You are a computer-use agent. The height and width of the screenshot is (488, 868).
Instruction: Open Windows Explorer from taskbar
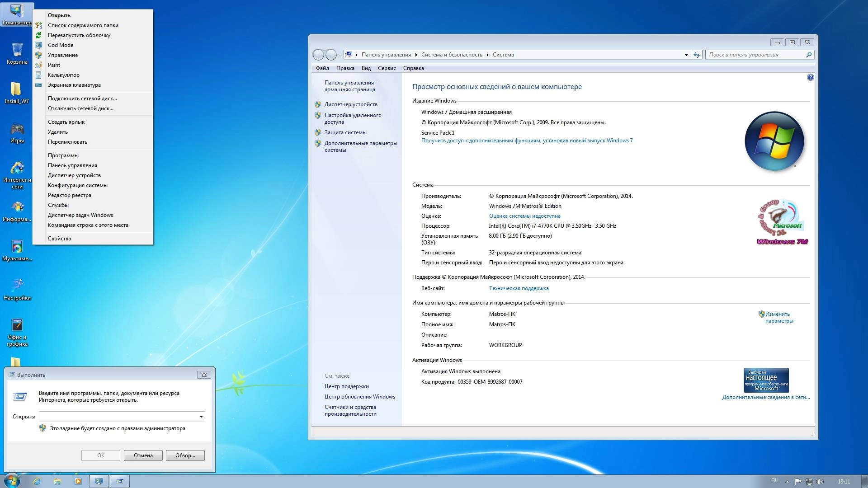[57, 481]
